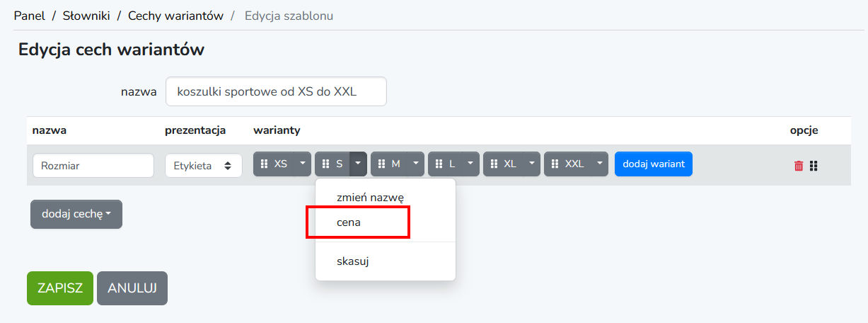Viewport: 868px width, 323px height.
Task: Click the row reorder grip icon under opcje
Action: click(x=814, y=166)
